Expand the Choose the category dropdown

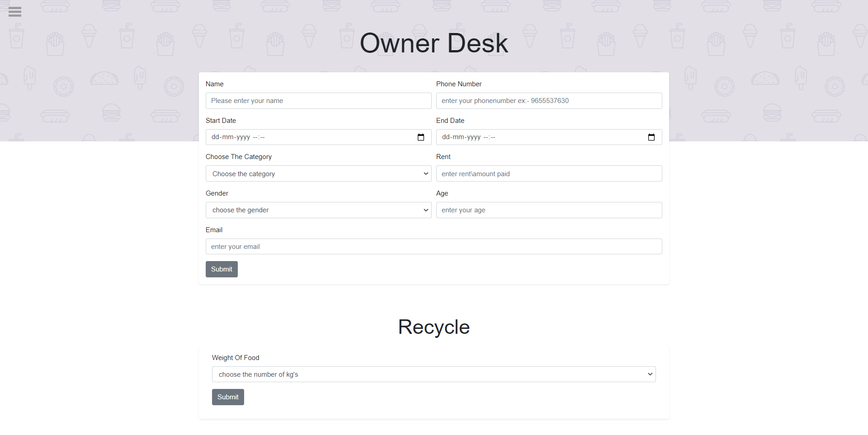[x=318, y=173]
